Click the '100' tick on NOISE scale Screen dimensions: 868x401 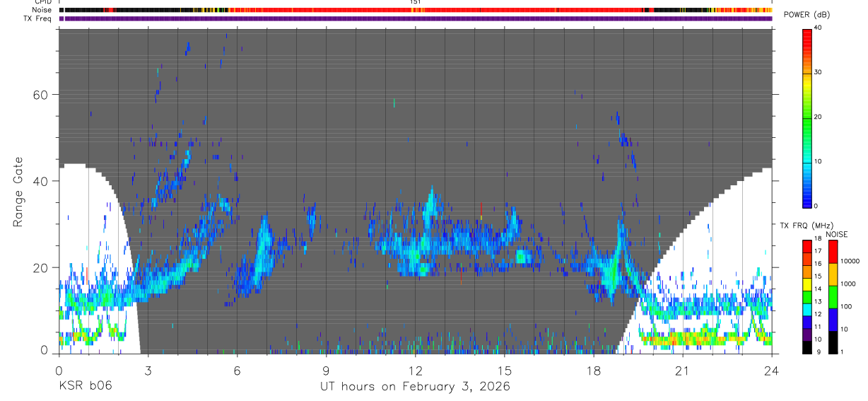[x=847, y=306]
